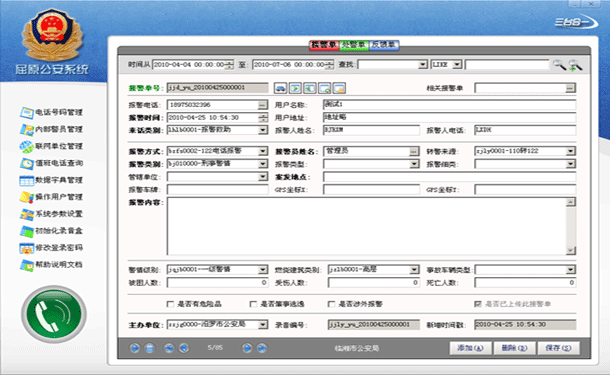Go to the previous record

pyautogui.click(x=184, y=348)
